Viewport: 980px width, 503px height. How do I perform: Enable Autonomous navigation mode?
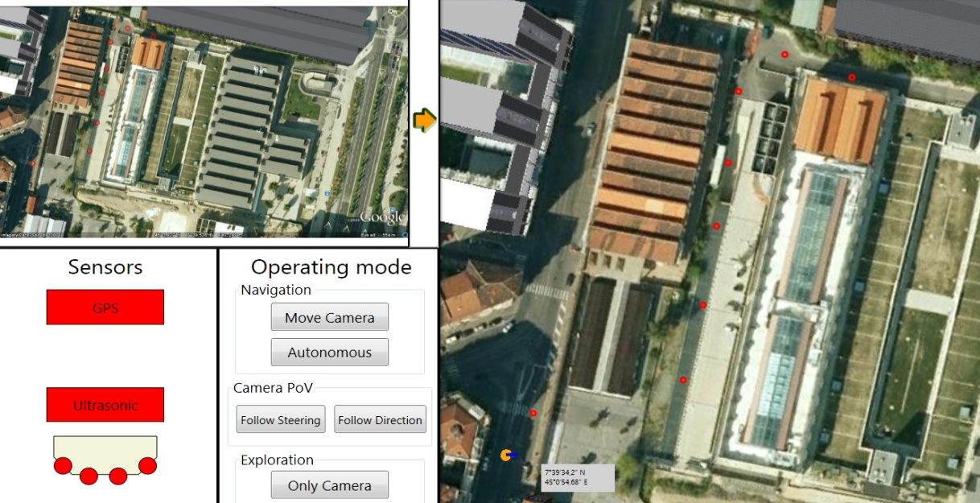(x=330, y=353)
